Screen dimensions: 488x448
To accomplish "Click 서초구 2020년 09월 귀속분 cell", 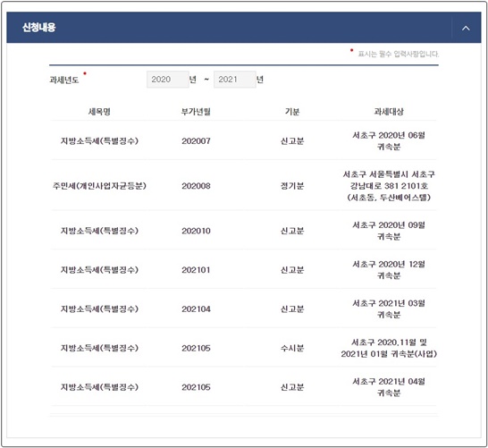I will [389, 231].
